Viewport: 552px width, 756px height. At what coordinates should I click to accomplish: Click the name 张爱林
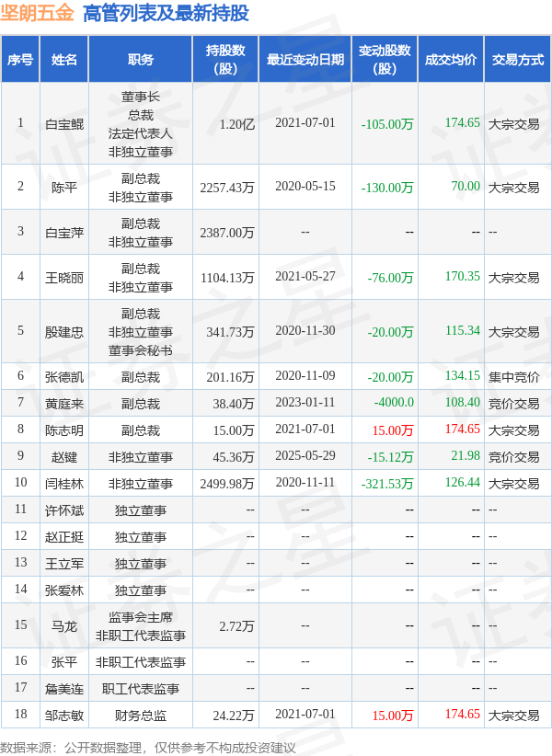coord(64,590)
